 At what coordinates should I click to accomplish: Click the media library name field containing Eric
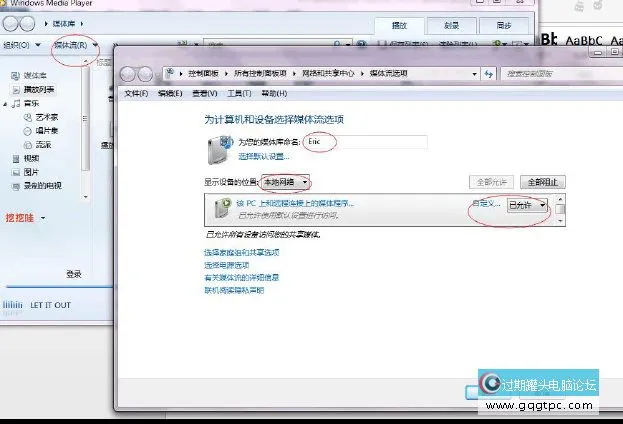coord(366,142)
